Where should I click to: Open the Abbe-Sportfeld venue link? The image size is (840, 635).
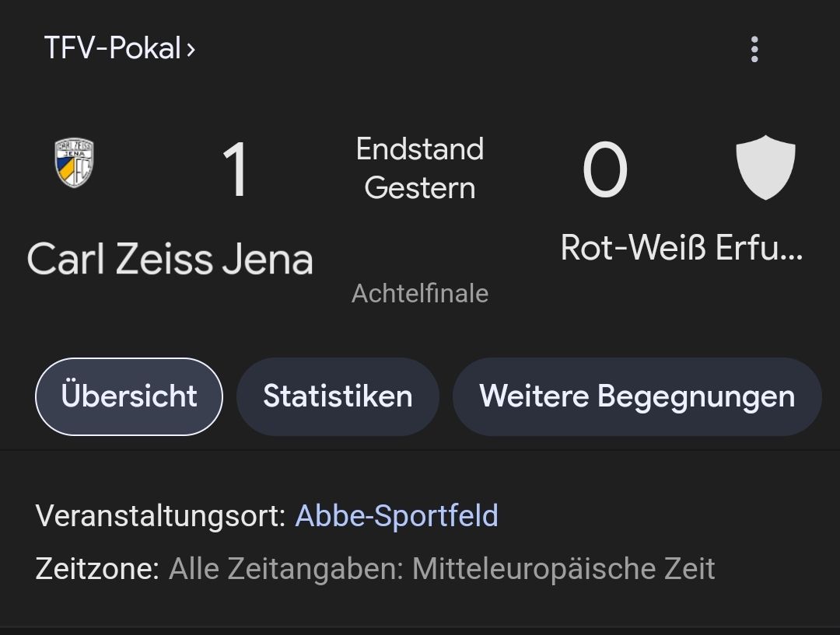(397, 516)
